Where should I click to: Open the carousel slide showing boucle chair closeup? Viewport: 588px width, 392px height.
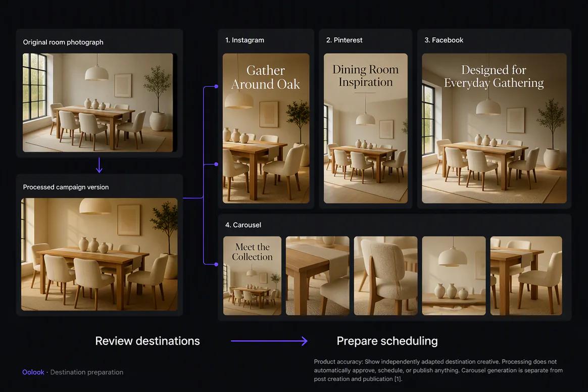(x=385, y=275)
